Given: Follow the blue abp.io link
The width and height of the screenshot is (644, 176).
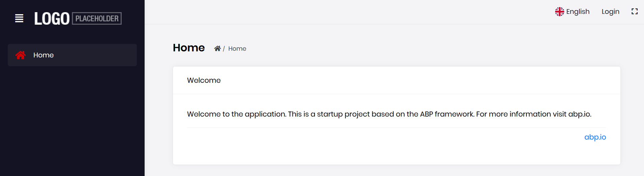Looking at the screenshot, I should pyautogui.click(x=595, y=137).
